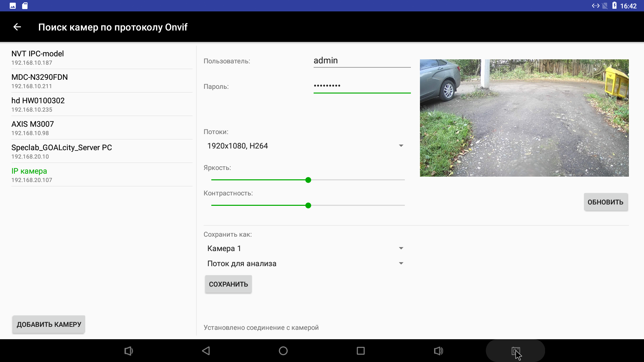Select AXIS M3007 camera entry
644x362 pixels.
[x=102, y=128]
